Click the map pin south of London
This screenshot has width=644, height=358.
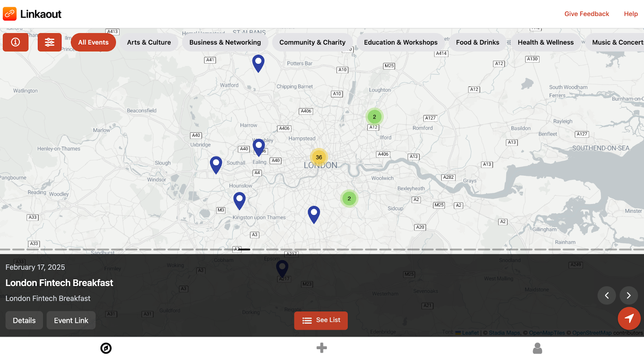314,215
